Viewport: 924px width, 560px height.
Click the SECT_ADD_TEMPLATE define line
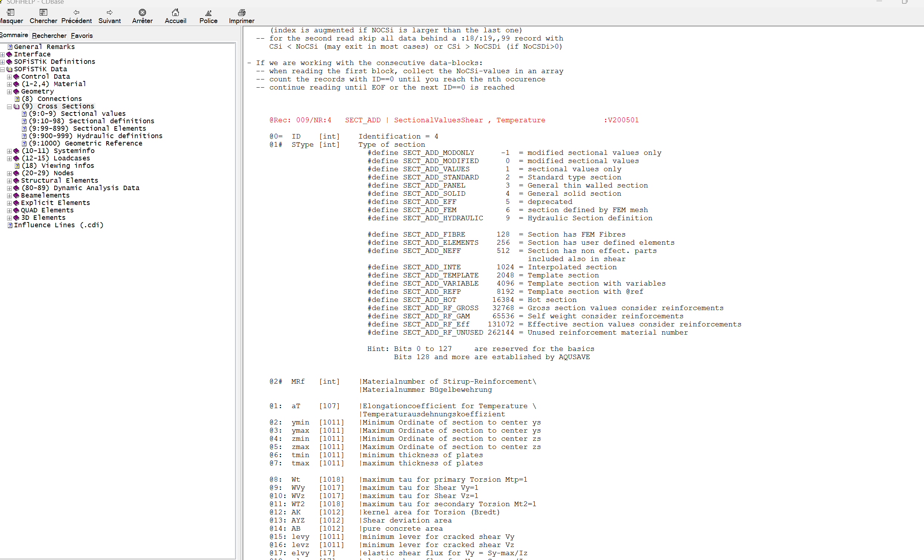[x=483, y=275]
